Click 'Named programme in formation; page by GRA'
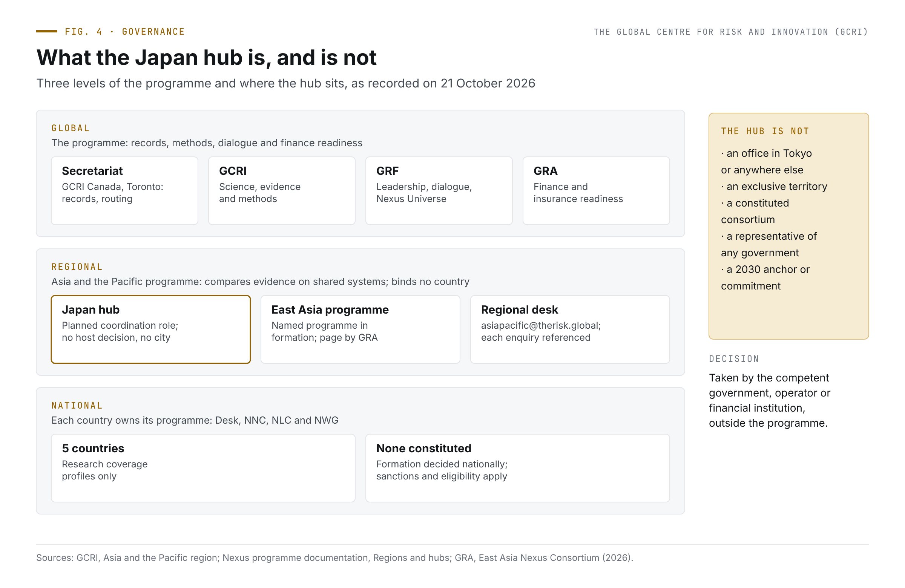 324,331
